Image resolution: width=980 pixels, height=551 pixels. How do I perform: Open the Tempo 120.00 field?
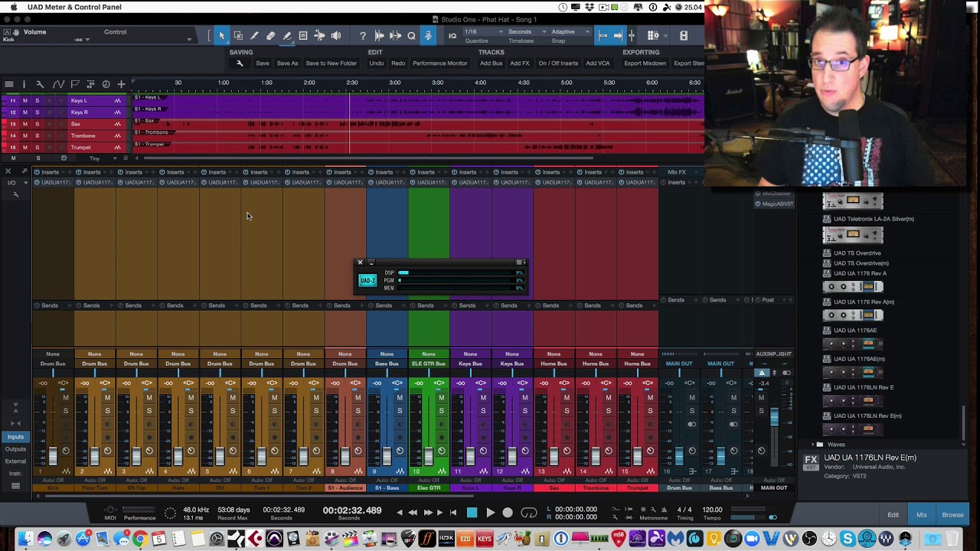[x=713, y=510]
